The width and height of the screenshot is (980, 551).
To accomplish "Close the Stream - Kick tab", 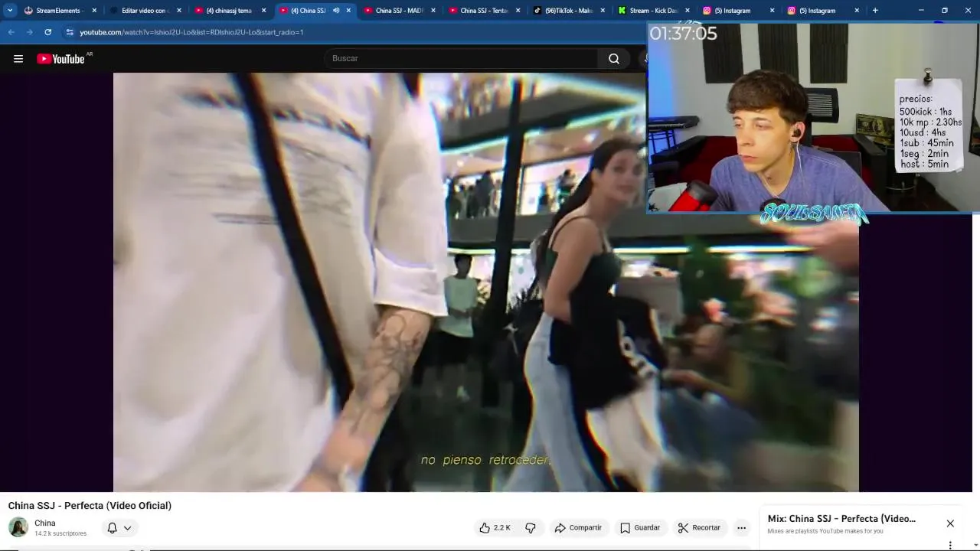I will click(x=688, y=11).
